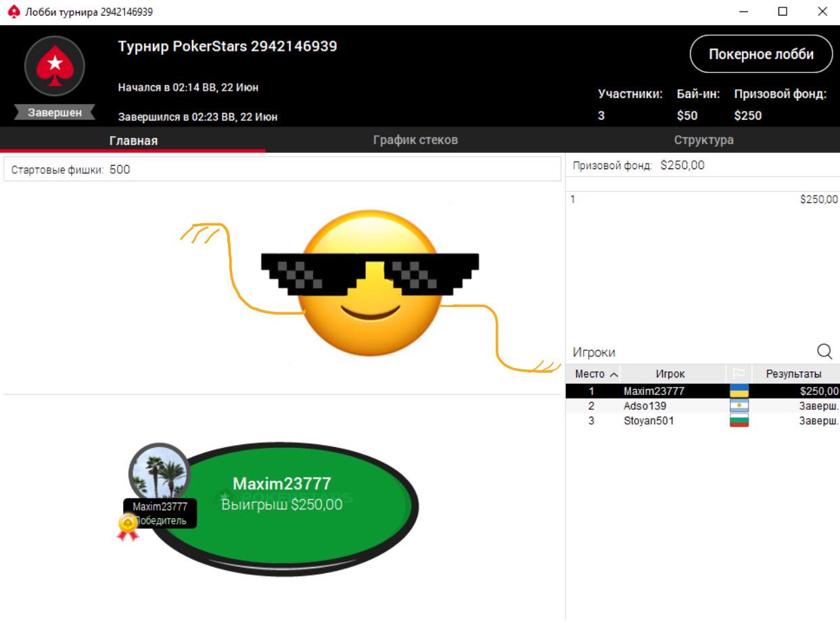Click the Ukraine flag next to Maxim23777
Viewport: 840px width, 623px height.
coord(739,391)
